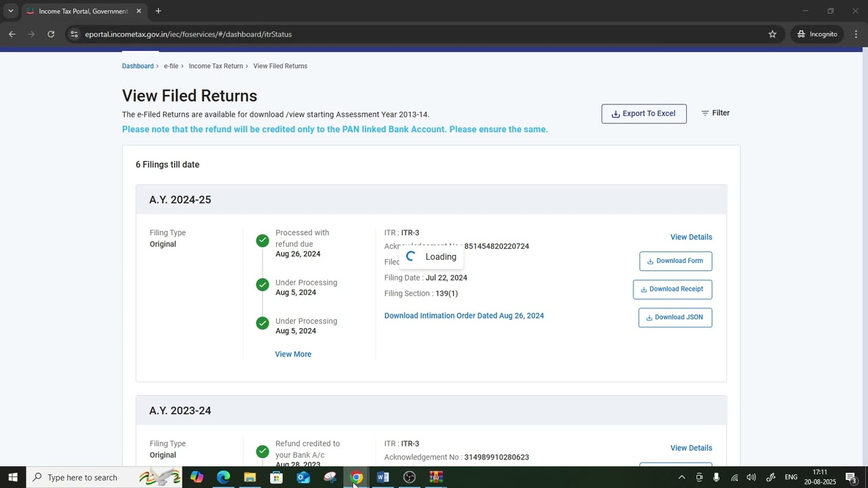Open the Incognito indicator

pyautogui.click(x=817, y=34)
